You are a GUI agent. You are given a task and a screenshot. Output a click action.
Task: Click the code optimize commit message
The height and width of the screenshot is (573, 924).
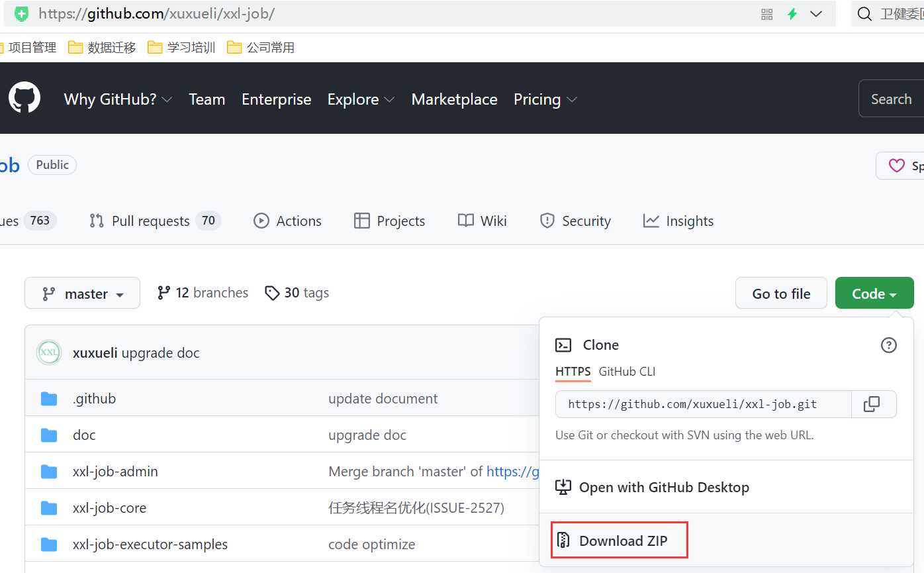pyautogui.click(x=372, y=545)
